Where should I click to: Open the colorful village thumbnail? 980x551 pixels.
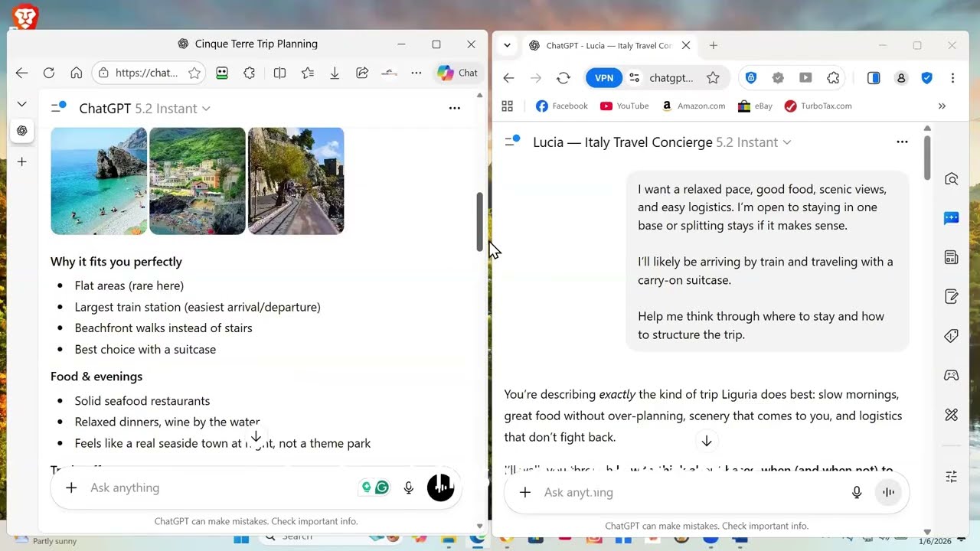pyautogui.click(x=198, y=181)
